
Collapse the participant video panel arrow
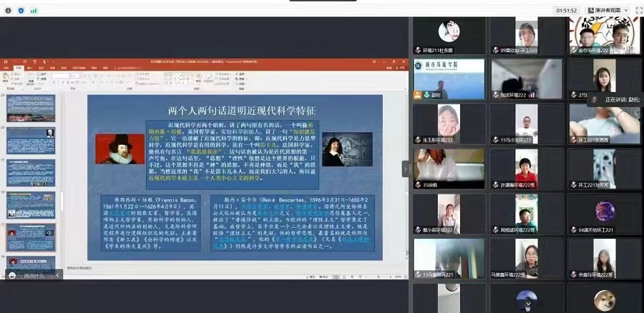click(406, 169)
